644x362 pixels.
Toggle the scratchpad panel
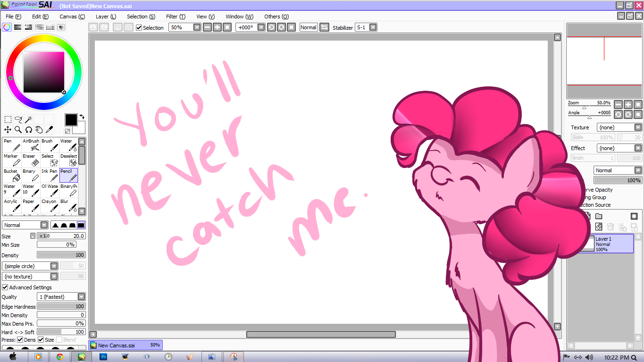coord(61,27)
